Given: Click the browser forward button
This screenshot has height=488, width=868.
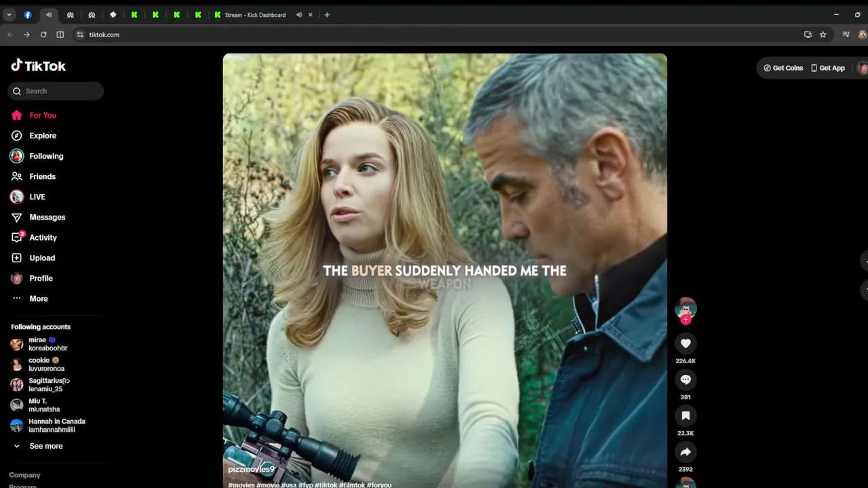Looking at the screenshot, I should tap(26, 35).
